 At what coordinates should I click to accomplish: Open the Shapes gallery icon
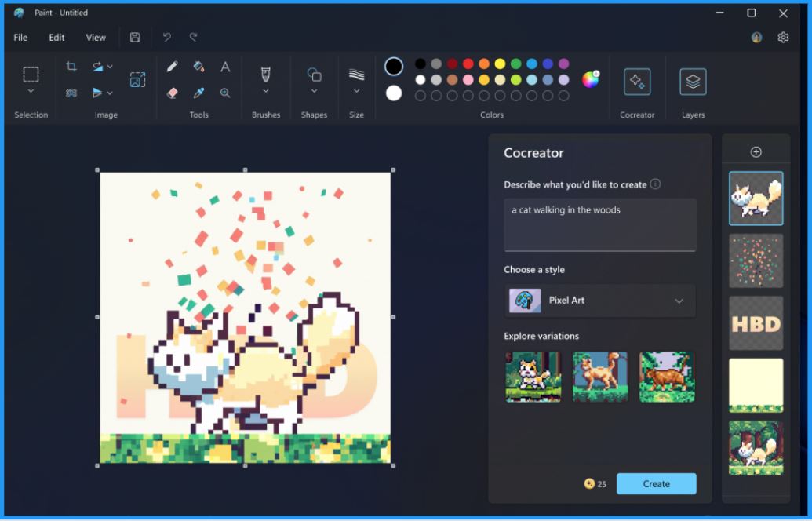coord(315,75)
